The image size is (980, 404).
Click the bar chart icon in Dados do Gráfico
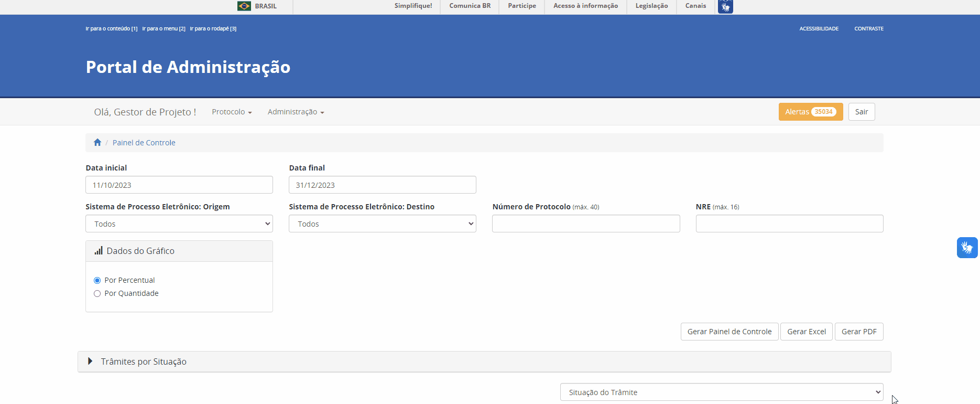(99, 251)
